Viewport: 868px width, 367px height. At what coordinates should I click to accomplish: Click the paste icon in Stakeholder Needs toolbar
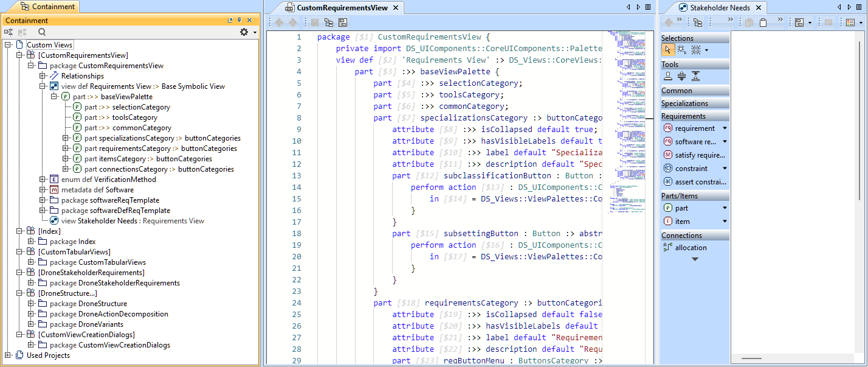tap(763, 23)
